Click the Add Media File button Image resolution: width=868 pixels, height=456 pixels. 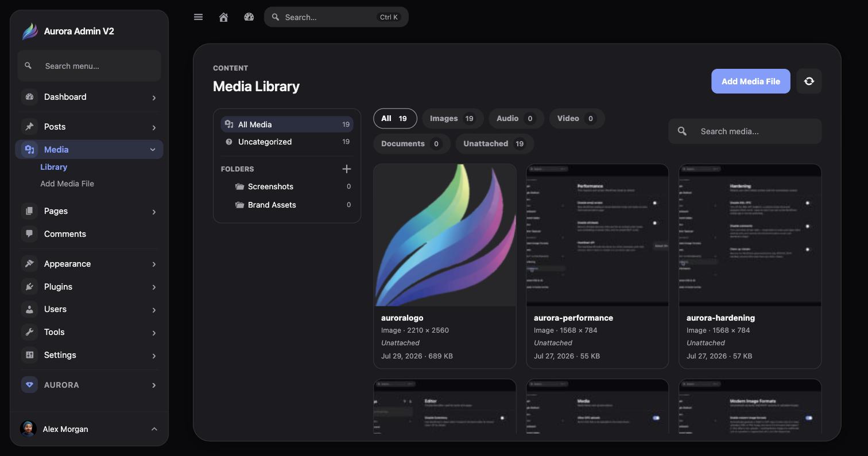[751, 81]
